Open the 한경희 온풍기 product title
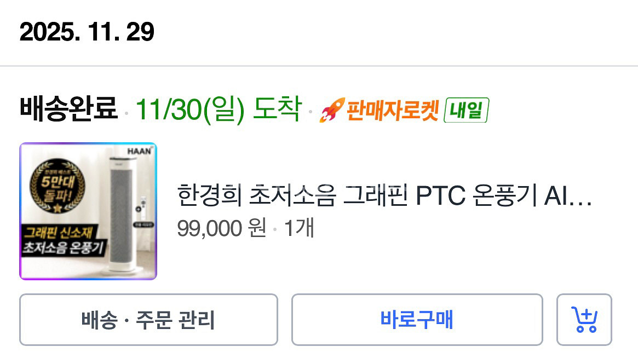Screen dimensions: 638x364 (x=384, y=197)
